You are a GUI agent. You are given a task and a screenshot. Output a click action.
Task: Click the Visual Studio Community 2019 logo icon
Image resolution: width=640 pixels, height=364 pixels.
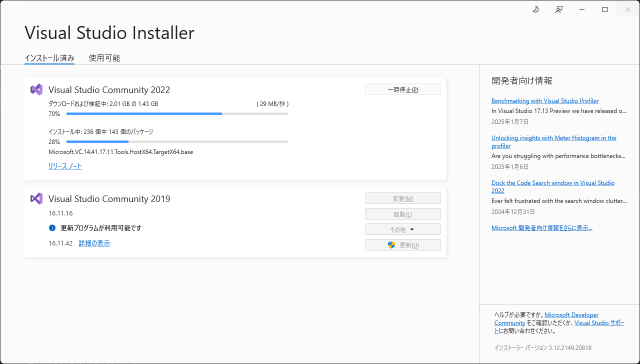coord(36,198)
